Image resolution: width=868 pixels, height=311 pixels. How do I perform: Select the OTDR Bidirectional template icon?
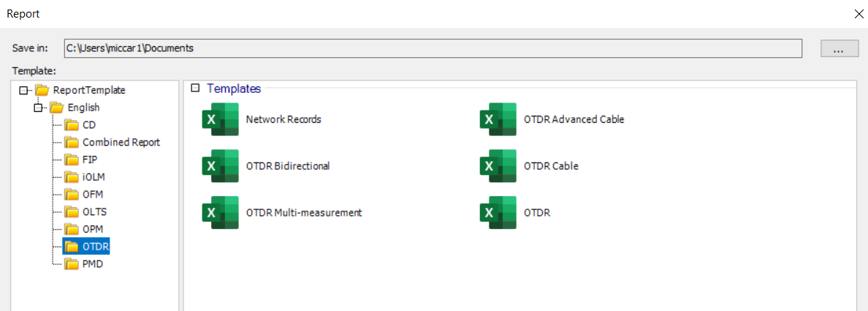(x=220, y=166)
